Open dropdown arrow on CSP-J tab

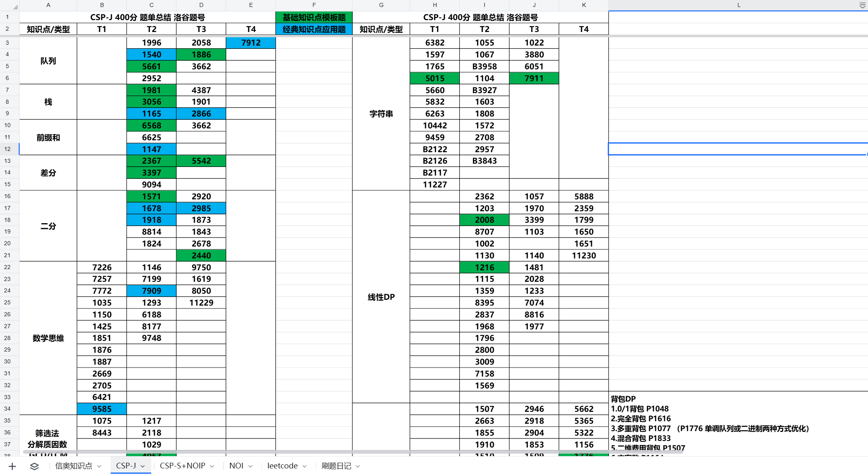point(143,466)
